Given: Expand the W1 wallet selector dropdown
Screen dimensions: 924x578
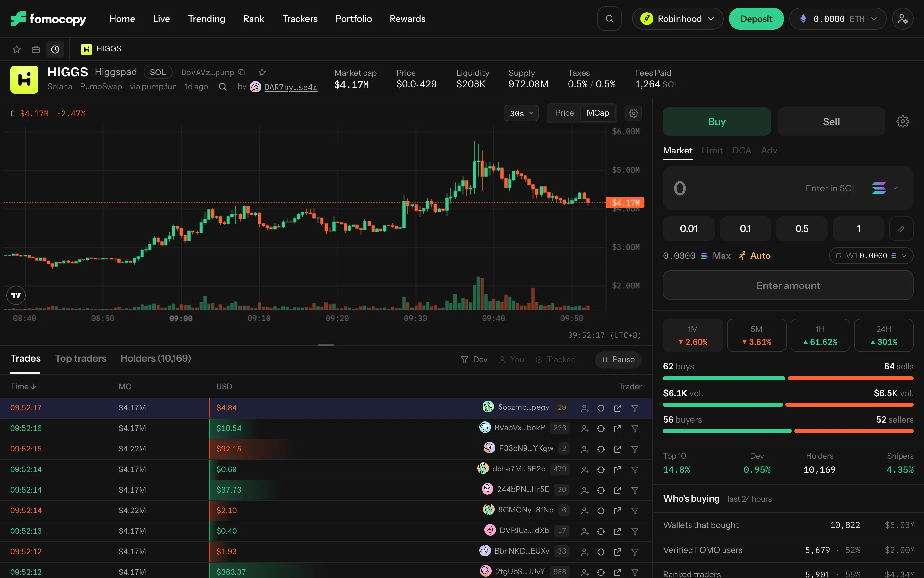Looking at the screenshot, I should pos(871,256).
